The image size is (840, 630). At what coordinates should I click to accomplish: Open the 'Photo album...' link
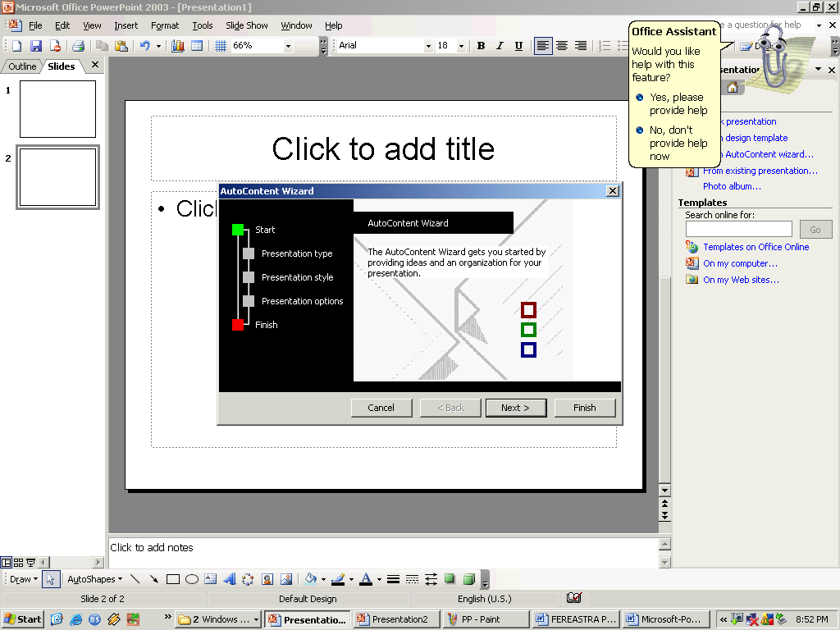[x=732, y=186]
